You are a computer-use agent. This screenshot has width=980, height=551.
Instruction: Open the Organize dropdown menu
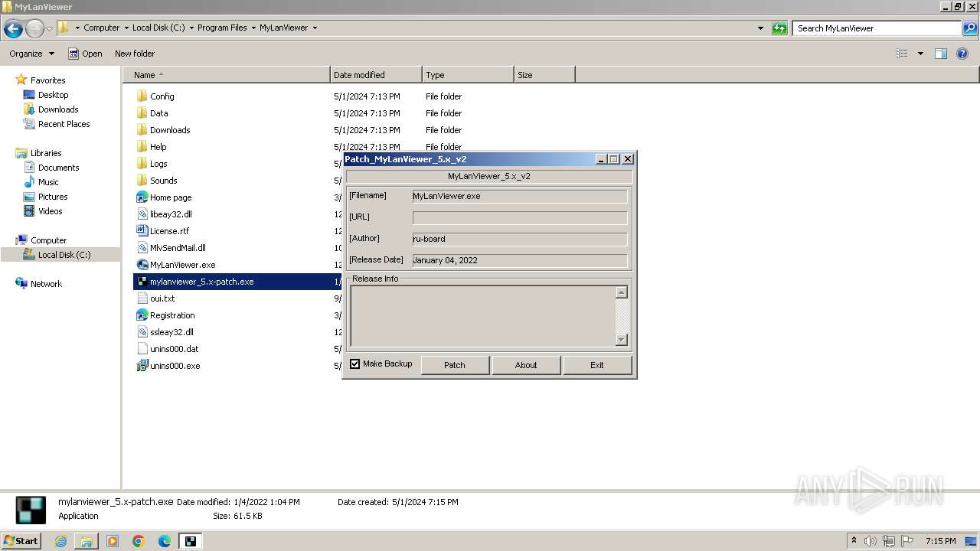pyautogui.click(x=31, y=54)
